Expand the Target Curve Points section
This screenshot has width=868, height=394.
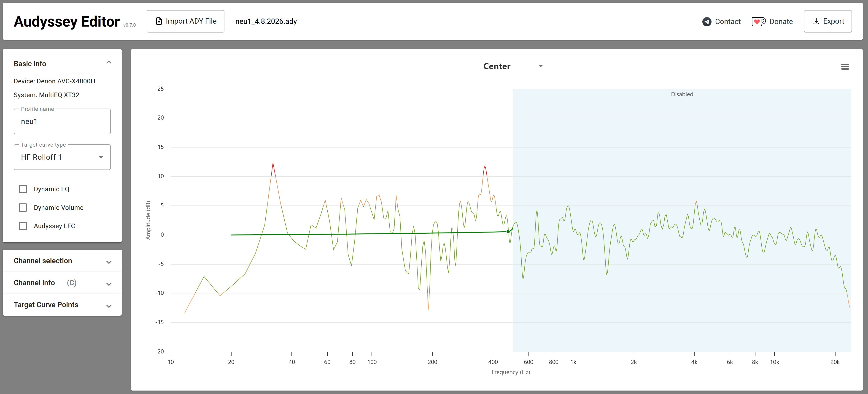coord(62,305)
